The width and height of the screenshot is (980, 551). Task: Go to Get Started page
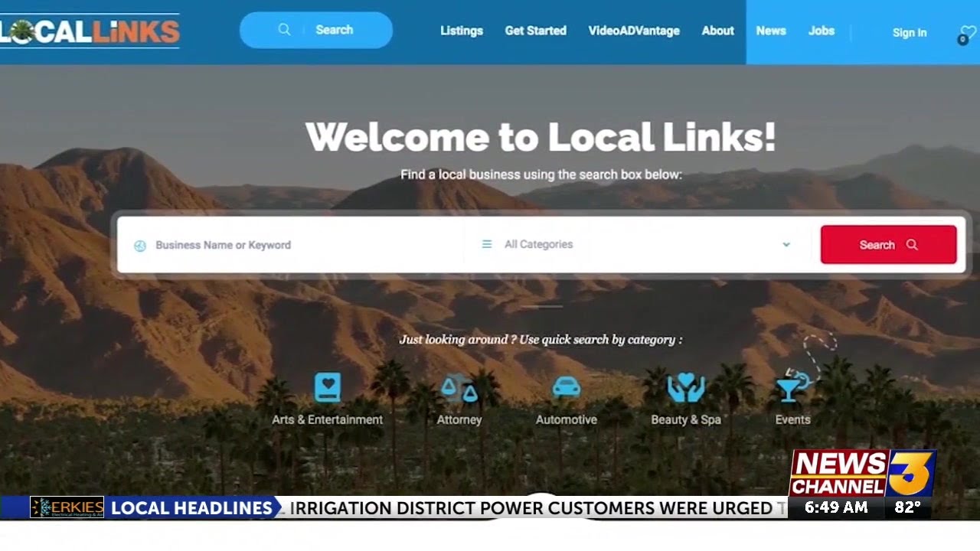coord(536,31)
